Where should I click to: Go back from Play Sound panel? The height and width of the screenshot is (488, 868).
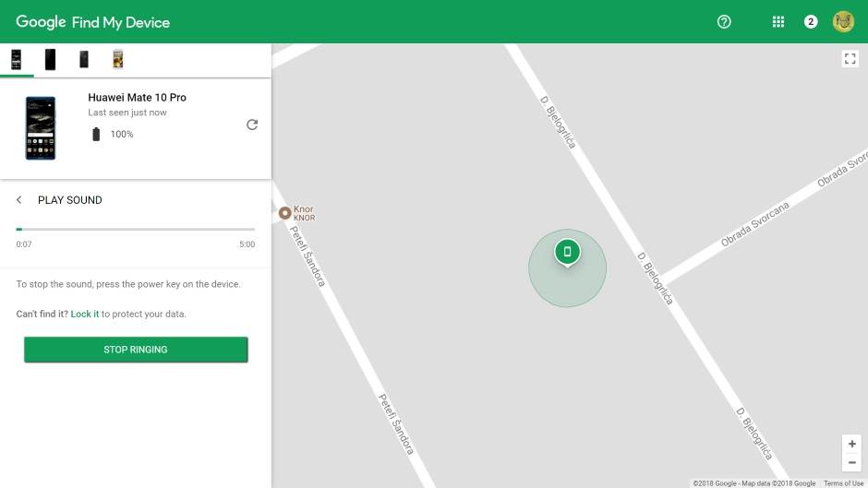(x=19, y=200)
